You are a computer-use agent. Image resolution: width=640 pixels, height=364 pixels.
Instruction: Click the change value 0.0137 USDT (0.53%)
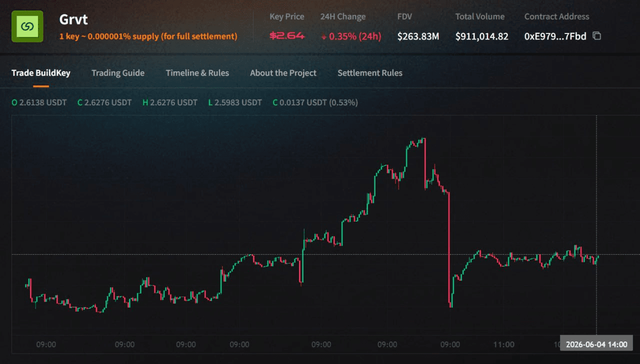(315, 102)
